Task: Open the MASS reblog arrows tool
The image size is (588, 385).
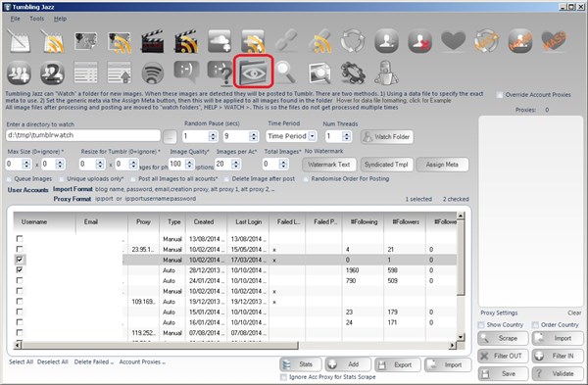Action: pos(487,41)
